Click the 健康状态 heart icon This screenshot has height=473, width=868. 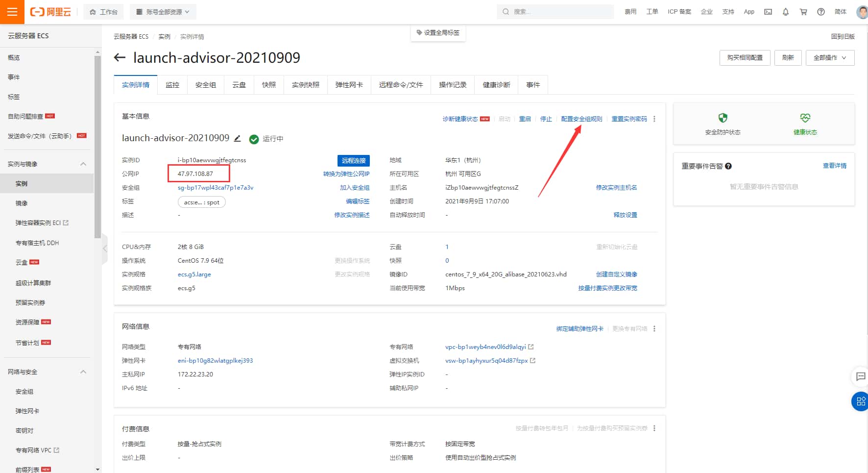(x=805, y=118)
